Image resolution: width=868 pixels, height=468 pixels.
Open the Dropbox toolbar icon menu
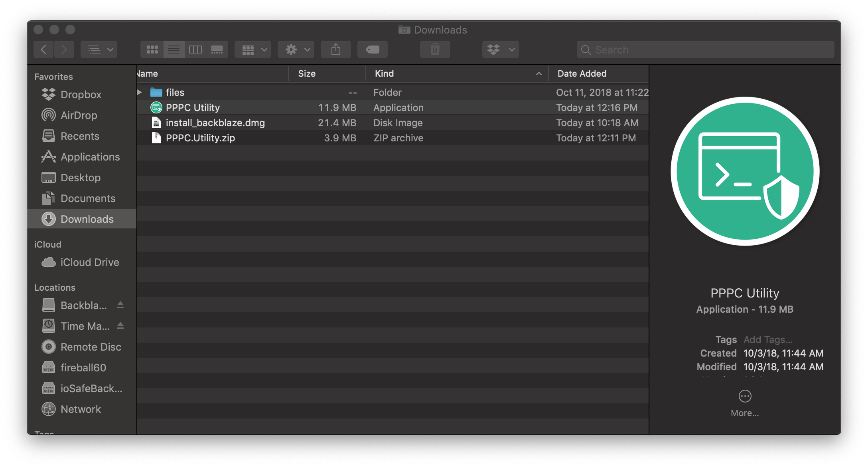coord(499,48)
